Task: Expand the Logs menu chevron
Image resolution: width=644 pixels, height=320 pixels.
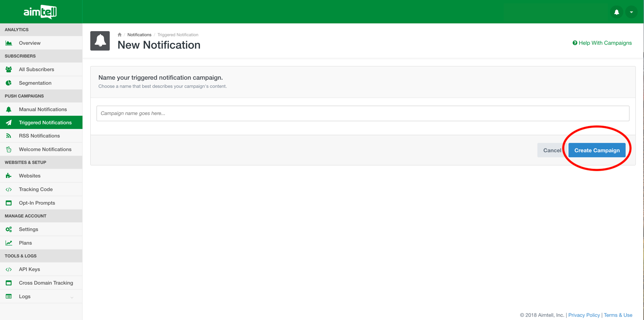Action: (x=72, y=297)
